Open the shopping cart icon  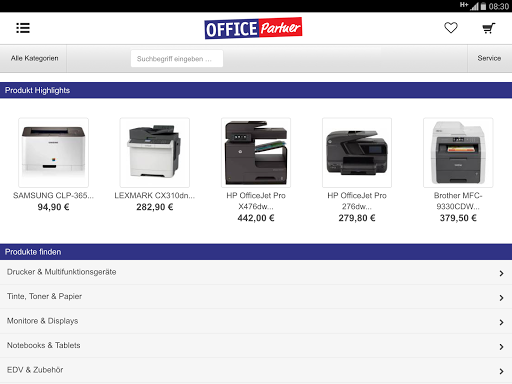tap(489, 28)
